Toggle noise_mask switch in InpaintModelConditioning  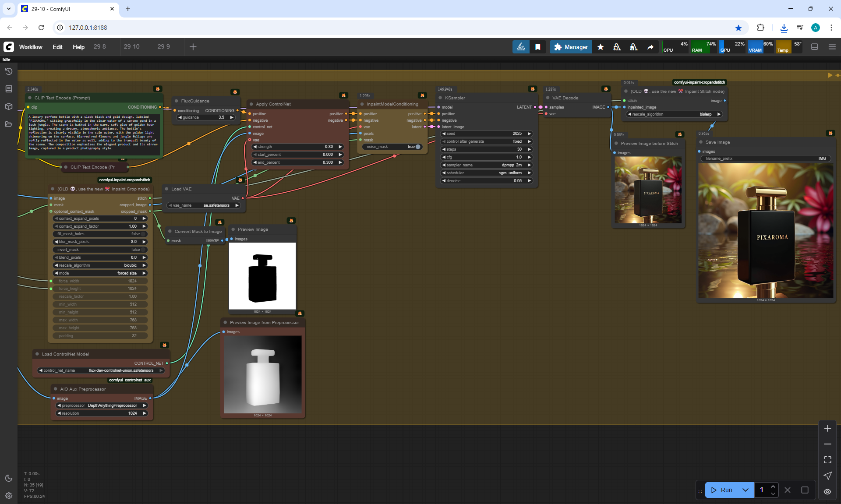pyautogui.click(x=417, y=147)
